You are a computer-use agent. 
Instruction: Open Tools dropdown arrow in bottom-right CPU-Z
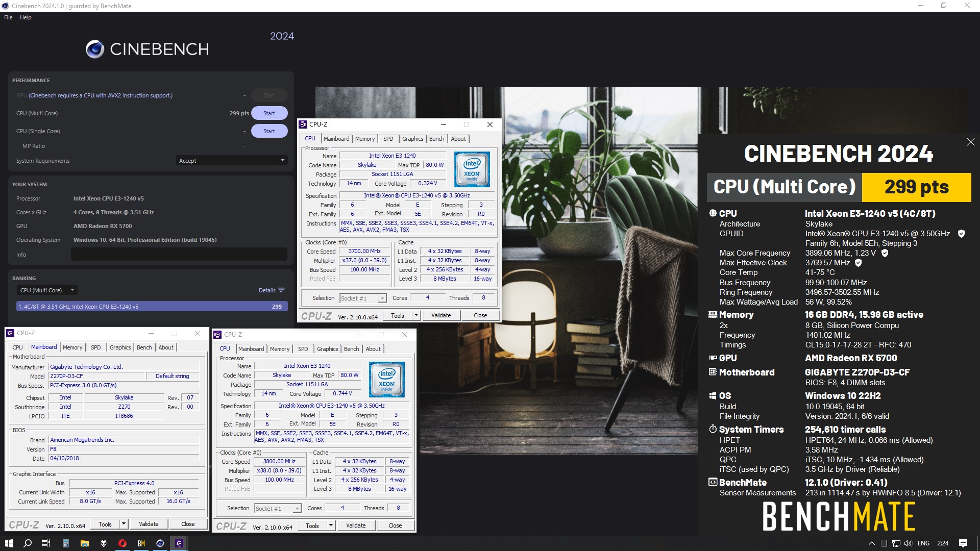coord(331,525)
